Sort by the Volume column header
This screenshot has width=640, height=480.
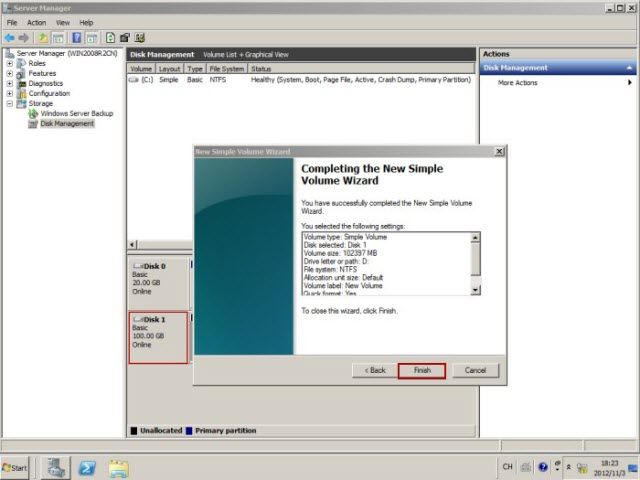(x=141, y=69)
